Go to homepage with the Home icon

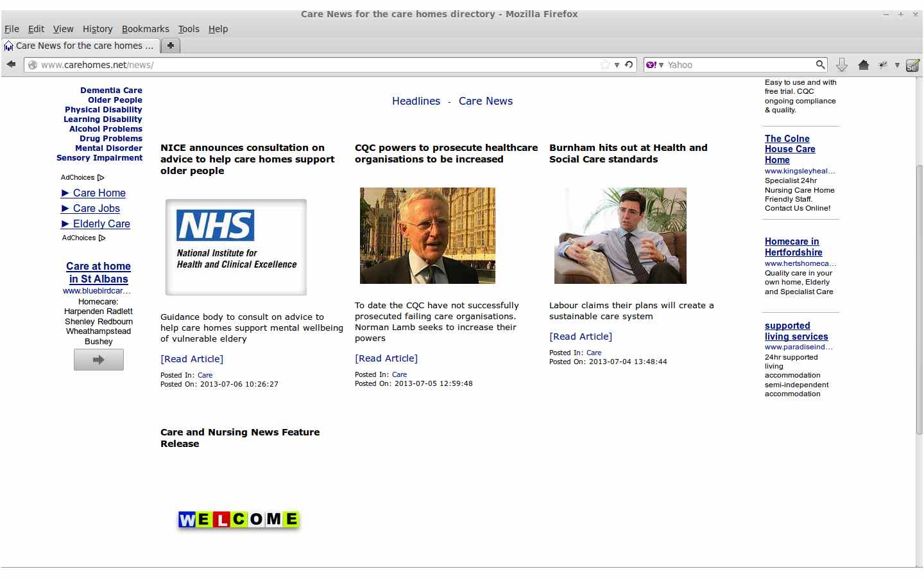coord(864,64)
